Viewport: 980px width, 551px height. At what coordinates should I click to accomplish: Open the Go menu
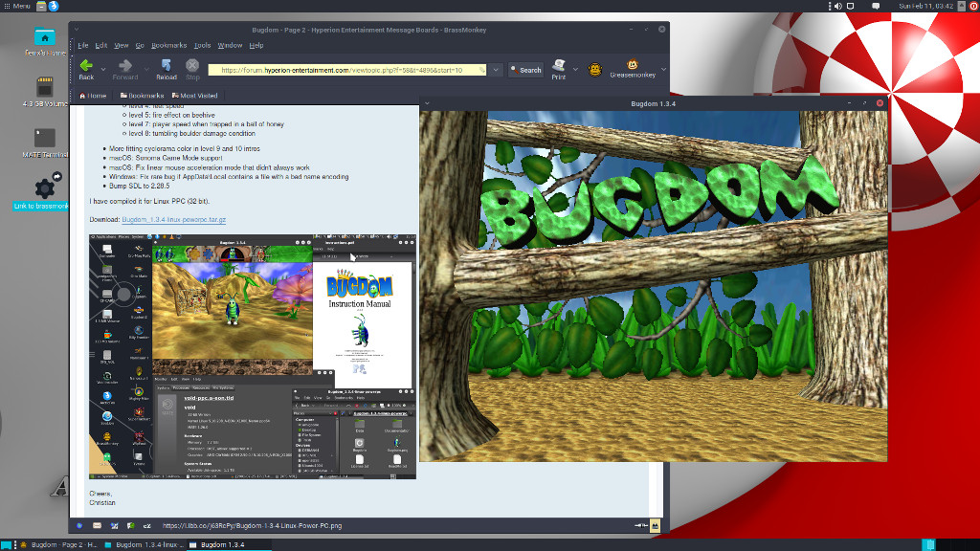140,45
